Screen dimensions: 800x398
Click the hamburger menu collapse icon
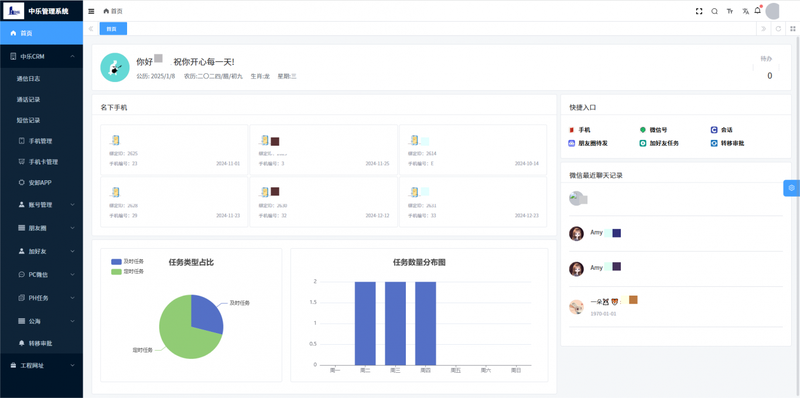click(x=91, y=11)
